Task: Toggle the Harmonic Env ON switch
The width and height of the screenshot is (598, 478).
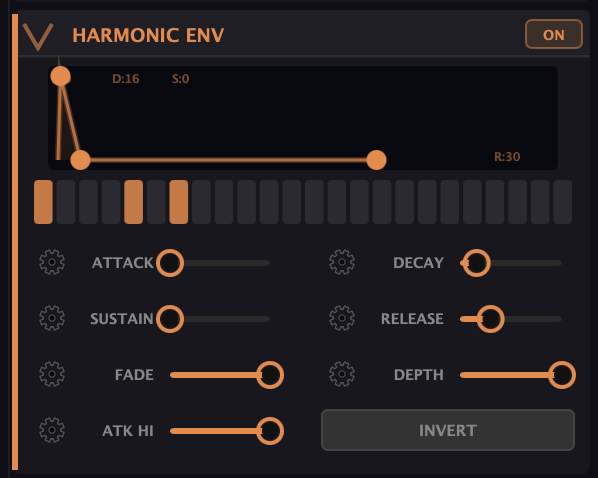Action: pyautogui.click(x=554, y=34)
